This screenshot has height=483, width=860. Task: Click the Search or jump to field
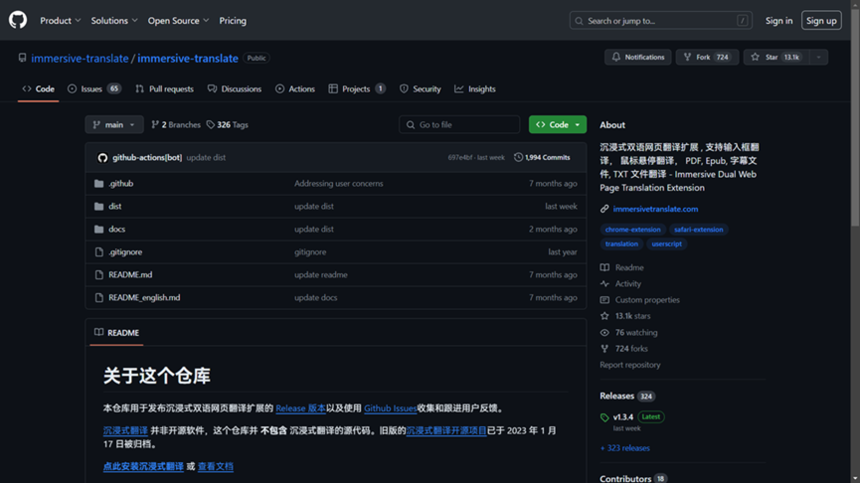coord(661,21)
